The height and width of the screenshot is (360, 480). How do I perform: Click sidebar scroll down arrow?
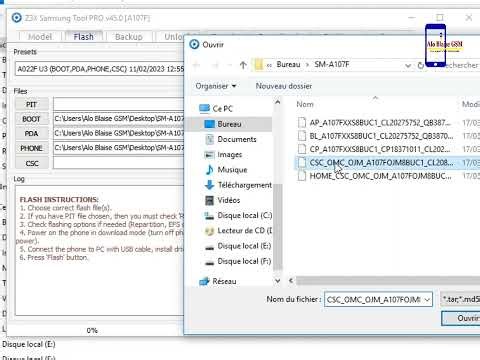click(x=278, y=281)
